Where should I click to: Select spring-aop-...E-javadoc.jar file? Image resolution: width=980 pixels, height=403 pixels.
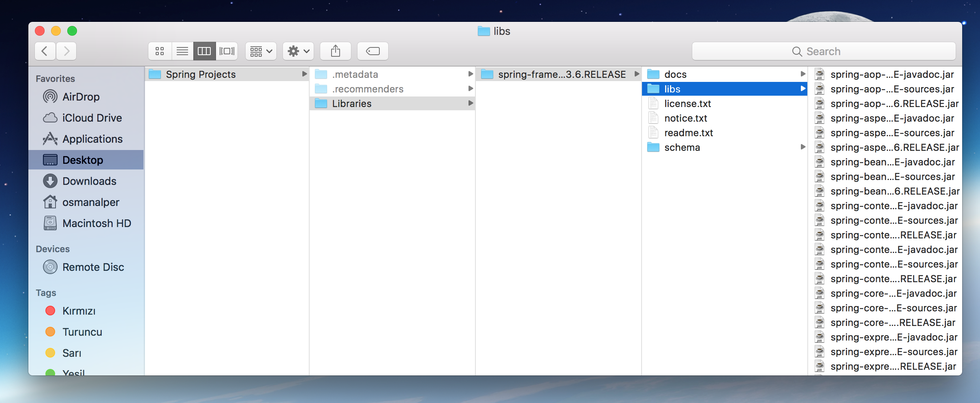click(885, 74)
